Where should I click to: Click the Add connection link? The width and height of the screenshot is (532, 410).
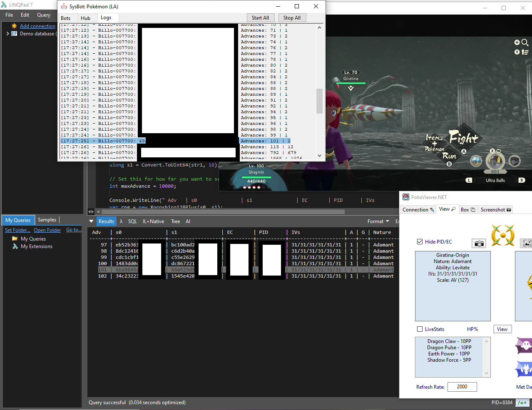[x=37, y=26]
